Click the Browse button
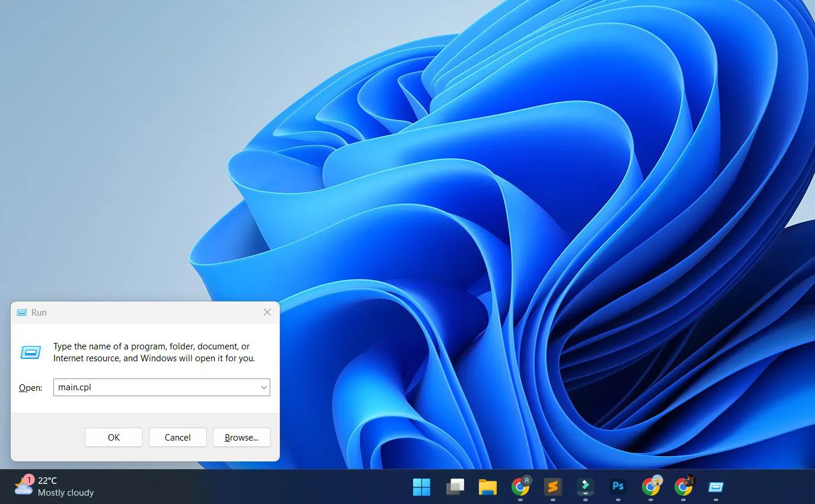 click(x=241, y=437)
